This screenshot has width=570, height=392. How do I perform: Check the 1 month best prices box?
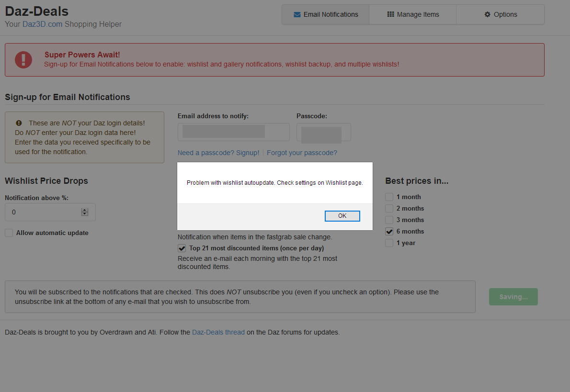389,197
